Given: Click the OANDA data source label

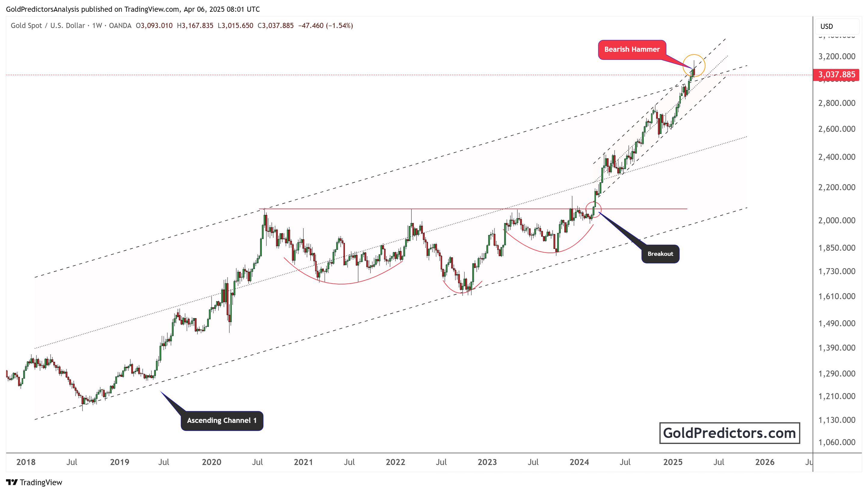Looking at the screenshot, I should pos(120,26).
